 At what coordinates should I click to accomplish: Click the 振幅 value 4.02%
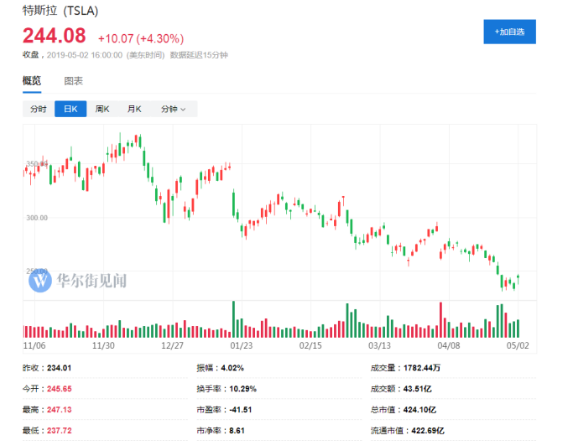pyautogui.click(x=232, y=368)
